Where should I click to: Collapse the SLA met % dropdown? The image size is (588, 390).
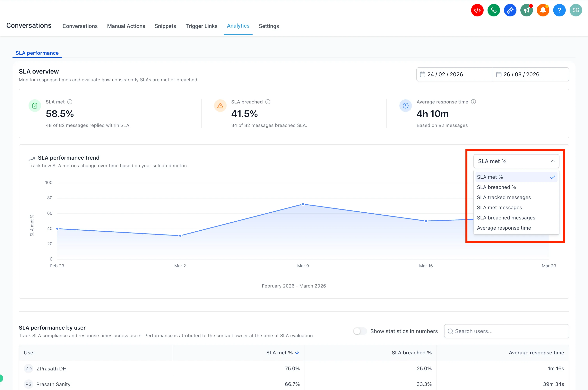coord(553,161)
